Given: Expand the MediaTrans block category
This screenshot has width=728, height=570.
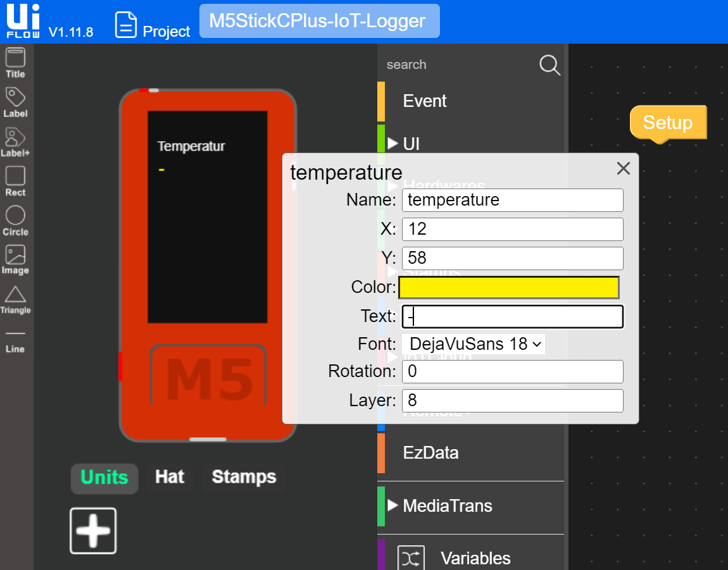Looking at the screenshot, I should pos(392,505).
